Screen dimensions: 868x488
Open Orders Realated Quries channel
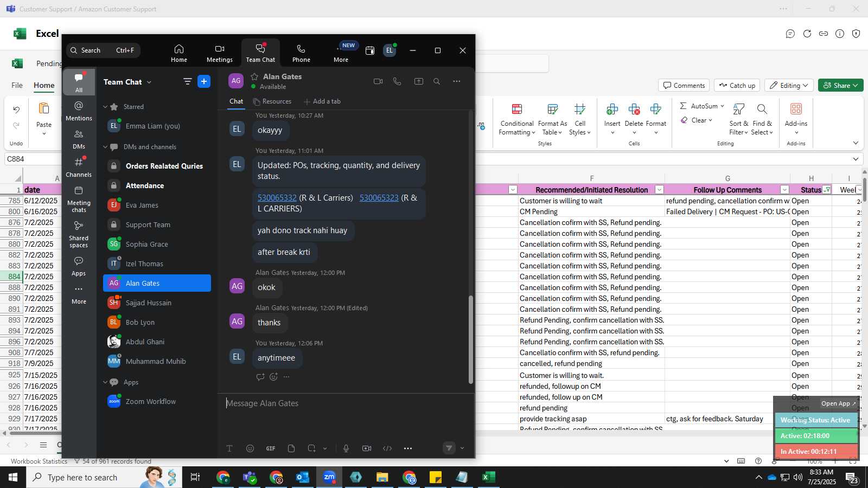click(x=157, y=166)
